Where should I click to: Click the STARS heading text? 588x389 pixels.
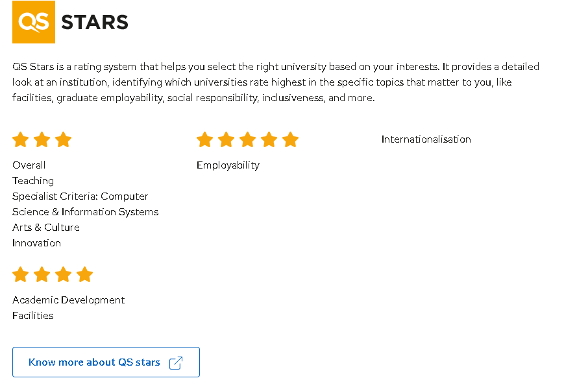(x=95, y=23)
